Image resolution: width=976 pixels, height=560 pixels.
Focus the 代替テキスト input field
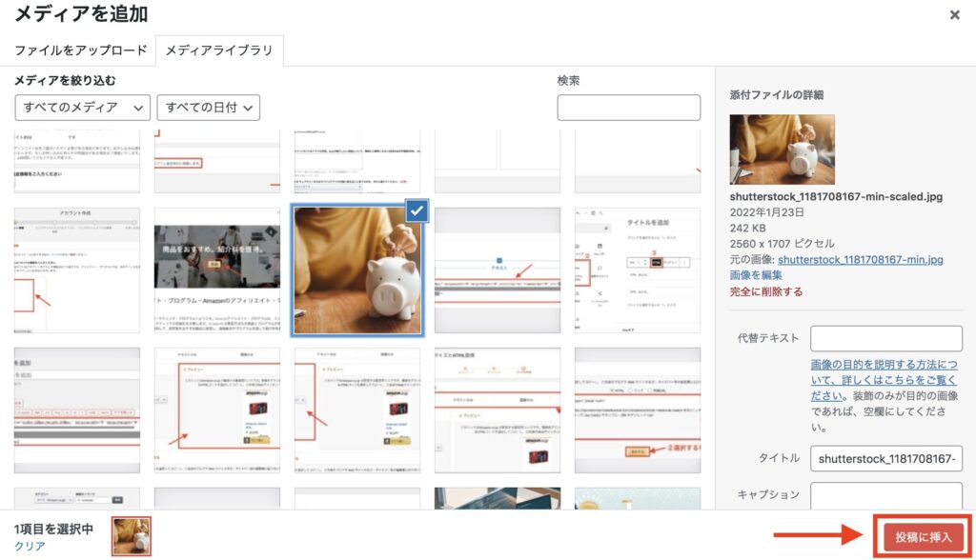coord(886,339)
